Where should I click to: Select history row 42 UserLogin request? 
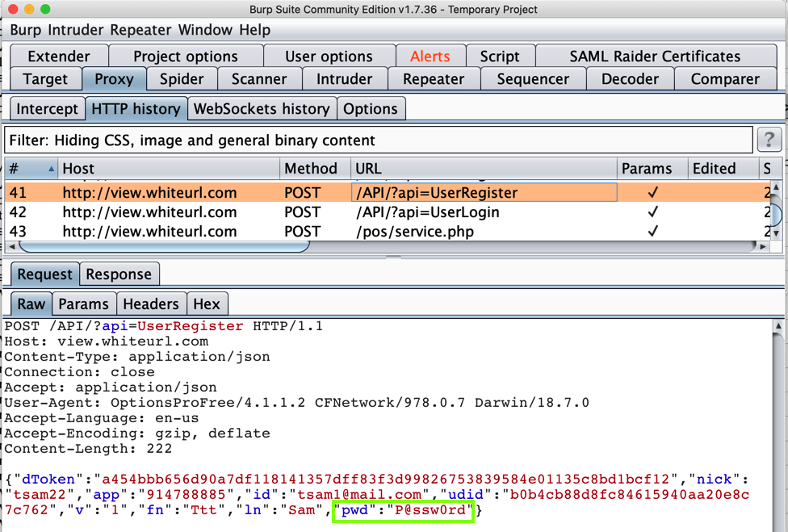tap(387, 212)
